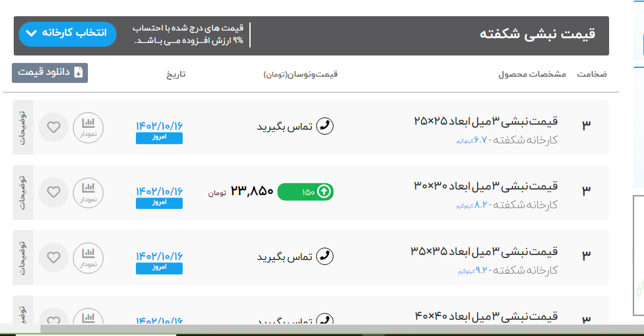Image resolution: width=644 pixels, height=336 pixels.
Task: Open product link for 30×30 angle 3 mil
Action: coord(486,186)
